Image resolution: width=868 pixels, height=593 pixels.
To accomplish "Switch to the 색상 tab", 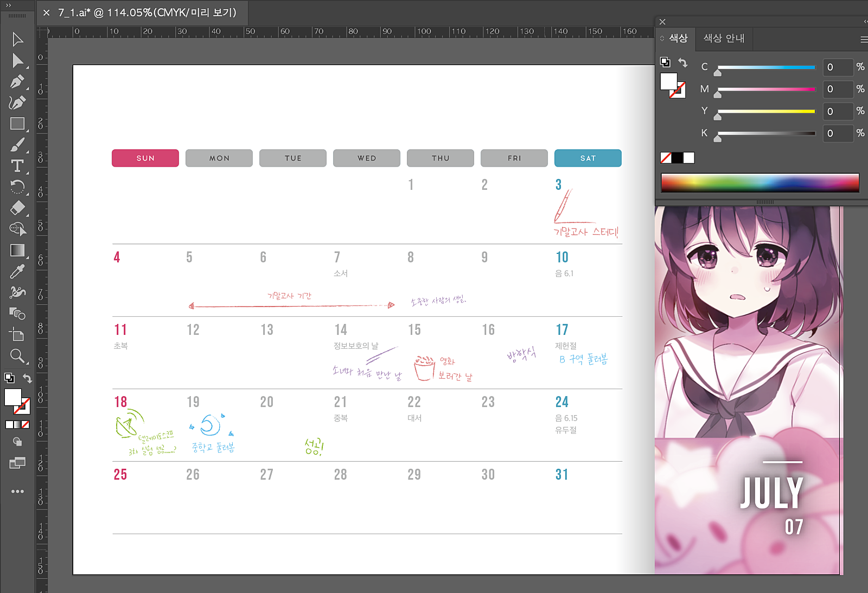I will click(678, 38).
